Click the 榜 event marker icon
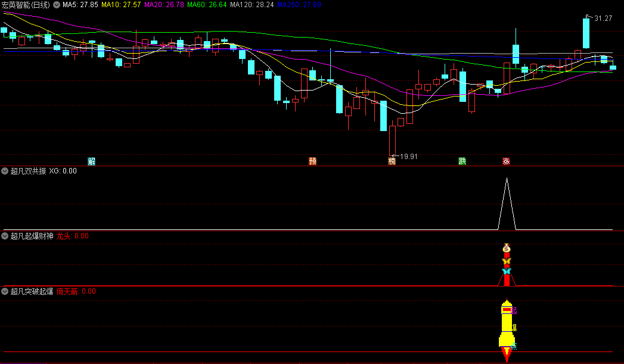The width and height of the screenshot is (624, 364). (392, 161)
